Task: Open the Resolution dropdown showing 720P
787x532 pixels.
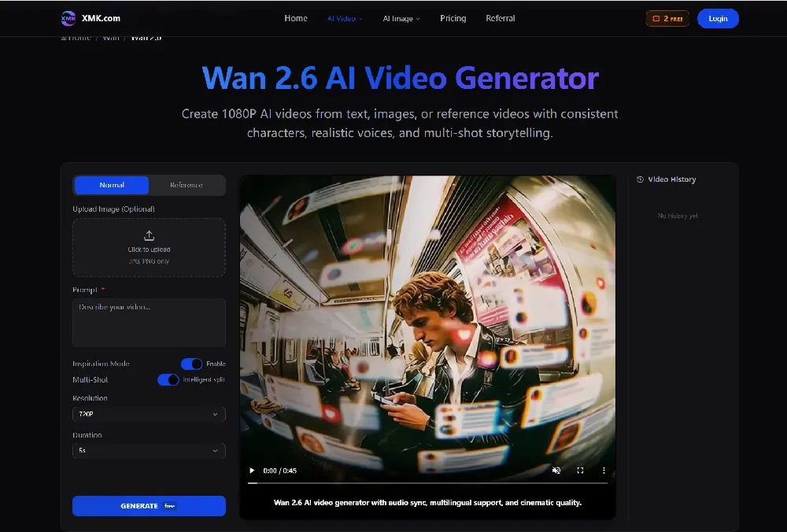Action: [x=149, y=414]
